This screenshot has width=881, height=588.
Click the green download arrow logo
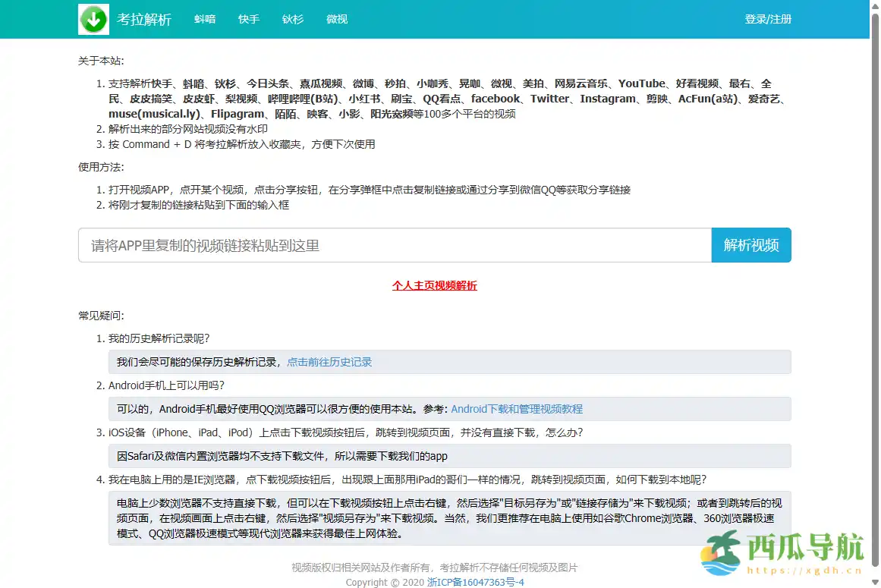click(x=93, y=19)
